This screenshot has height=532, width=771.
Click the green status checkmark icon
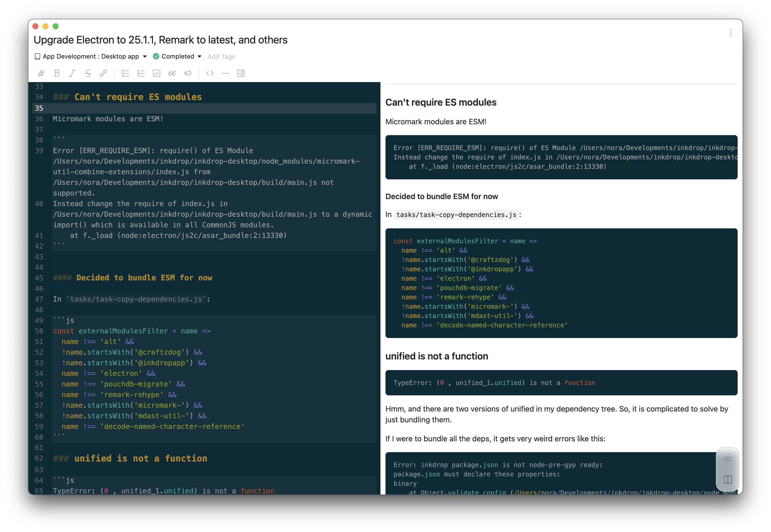point(156,56)
